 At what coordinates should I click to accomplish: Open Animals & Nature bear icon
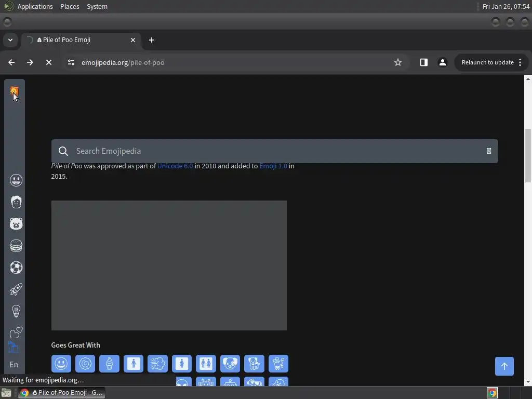16,224
